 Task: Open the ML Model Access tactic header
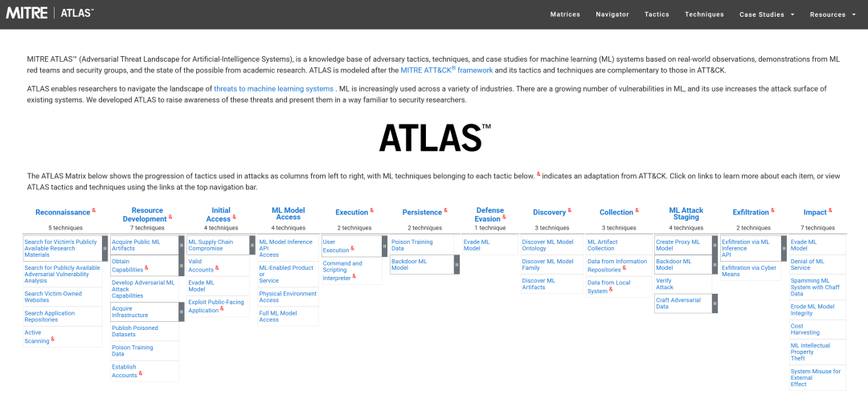pos(288,214)
